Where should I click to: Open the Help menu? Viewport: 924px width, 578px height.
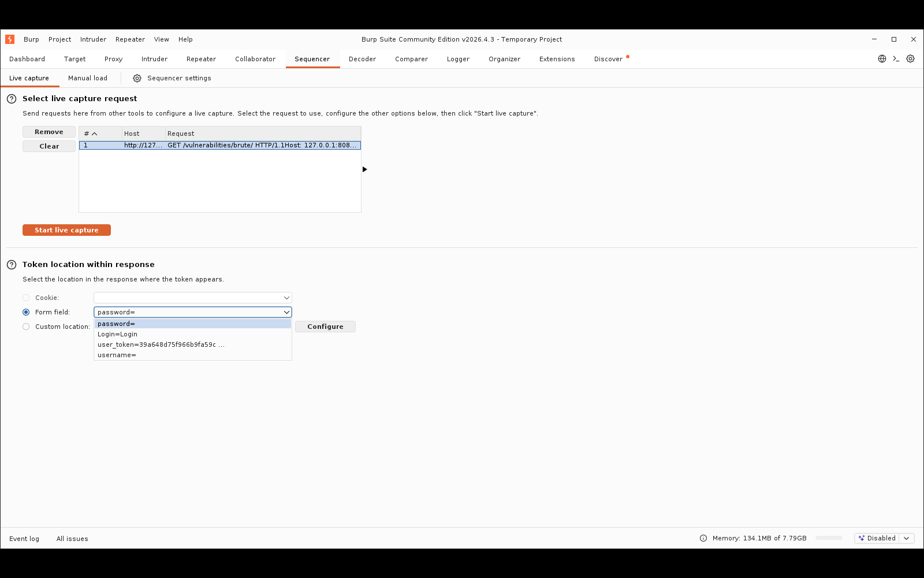coord(185,39)
